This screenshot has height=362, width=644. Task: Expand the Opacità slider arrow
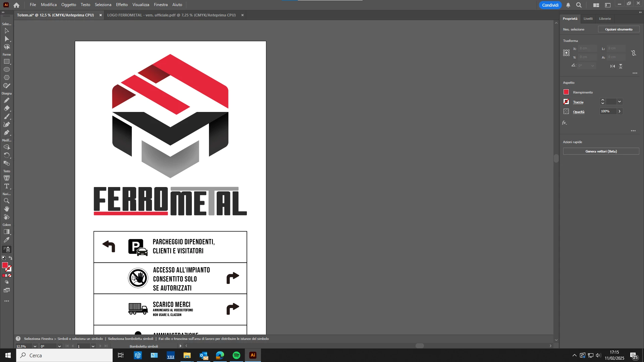click(620, 111)
